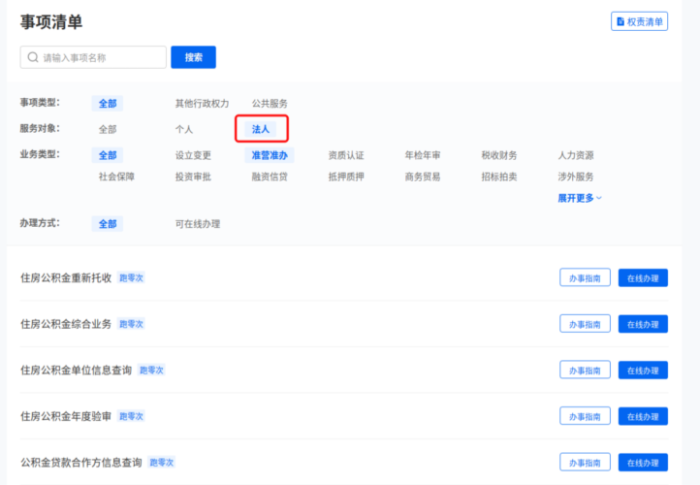Select the 抵押质押 business type
This screenshot has height=485, width=700.
[x=346, y=177]
